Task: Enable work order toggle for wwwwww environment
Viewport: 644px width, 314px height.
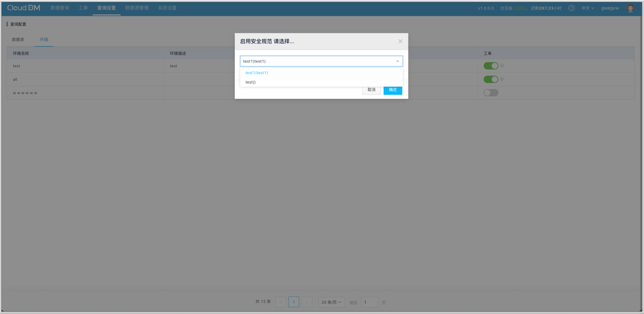Action: [x=491, y=93]
